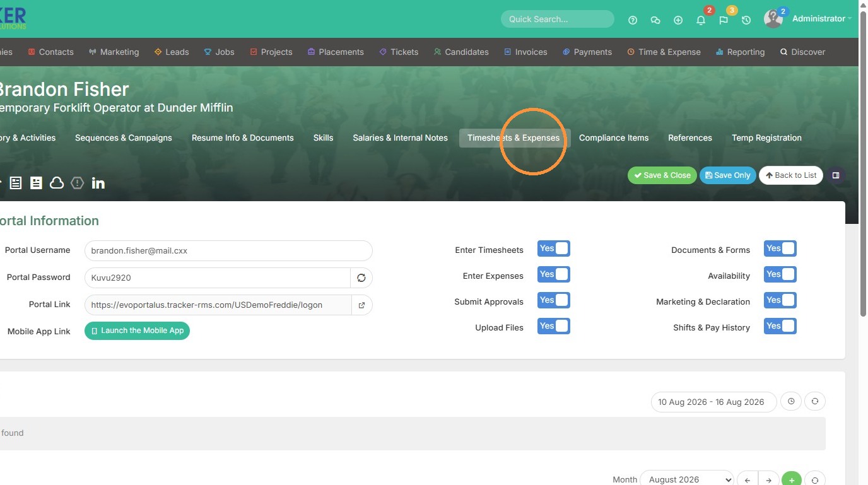Click the cloud icon under candidate name
Image resolution: width=868 pixels, height=485 pixels.
pyautogui.click(x=57, y=183)
